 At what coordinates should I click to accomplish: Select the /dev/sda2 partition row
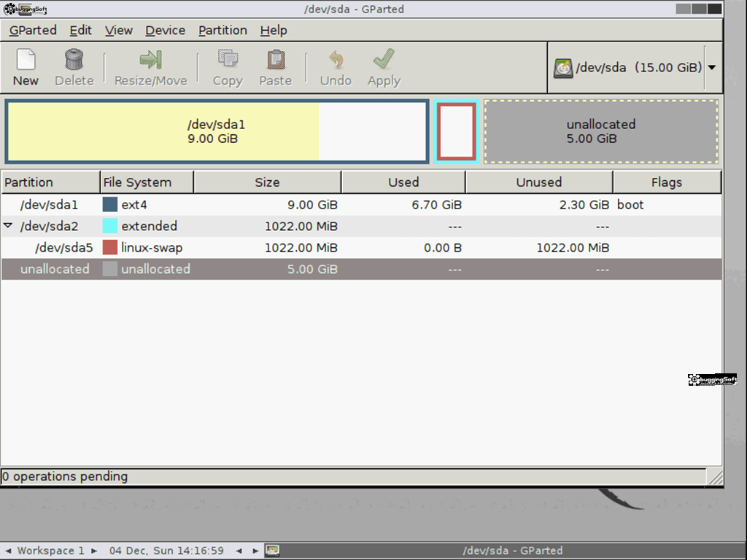[x=362, y=226]
